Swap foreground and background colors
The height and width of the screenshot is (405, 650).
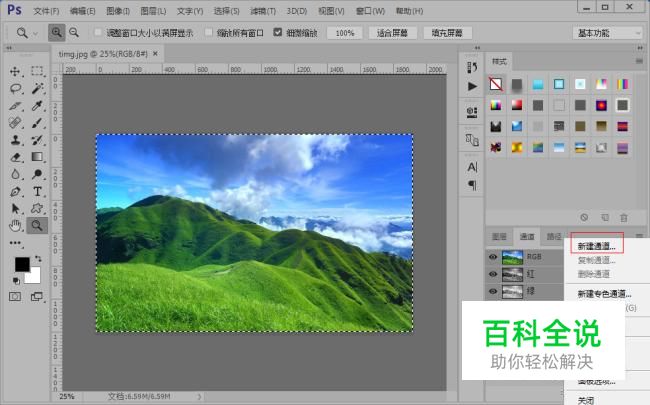coord(38,259)
